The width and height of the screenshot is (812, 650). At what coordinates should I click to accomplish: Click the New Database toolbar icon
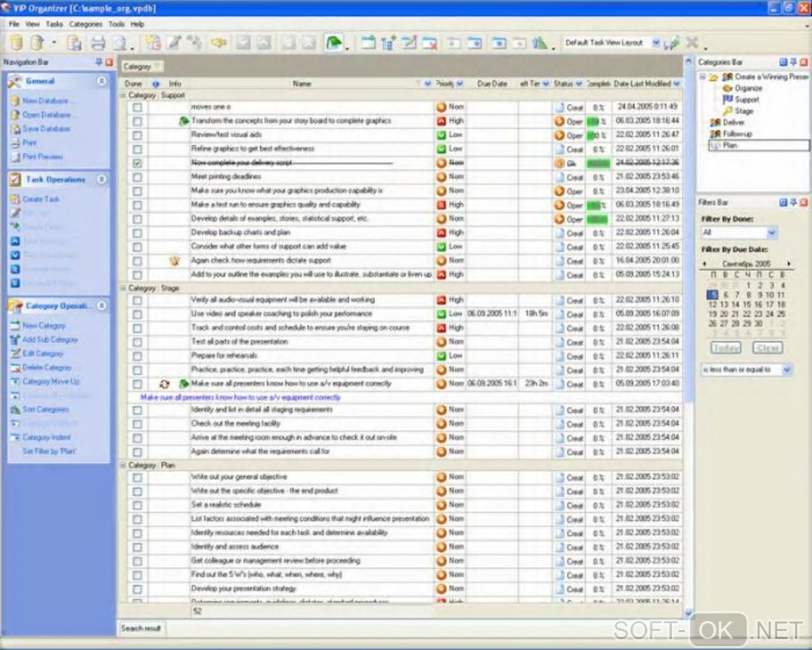17,42
